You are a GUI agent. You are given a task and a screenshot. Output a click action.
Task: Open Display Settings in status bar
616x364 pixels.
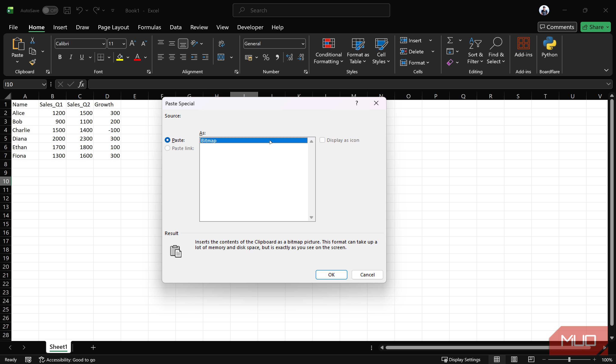point(461,360)
